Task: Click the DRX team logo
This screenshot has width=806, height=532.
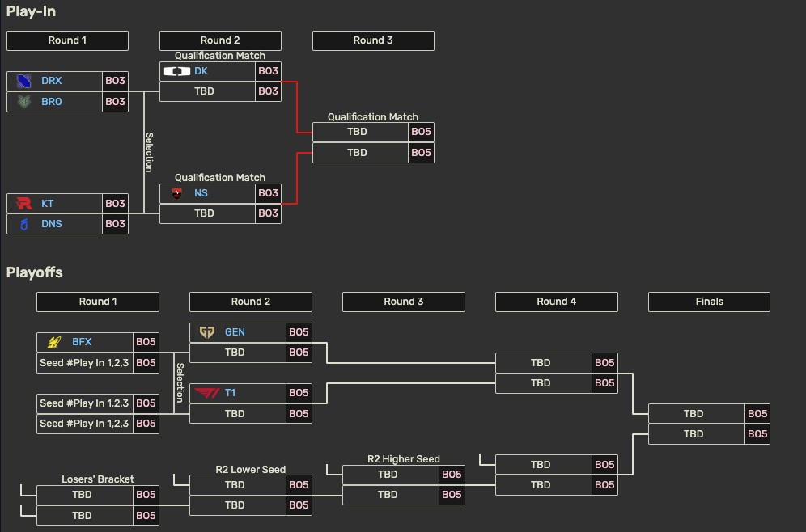Action: point(24,81)
